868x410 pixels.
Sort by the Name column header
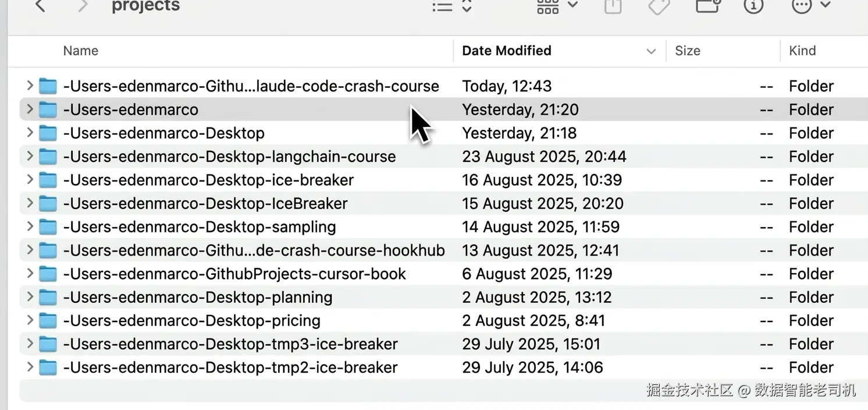coord(81,51)
